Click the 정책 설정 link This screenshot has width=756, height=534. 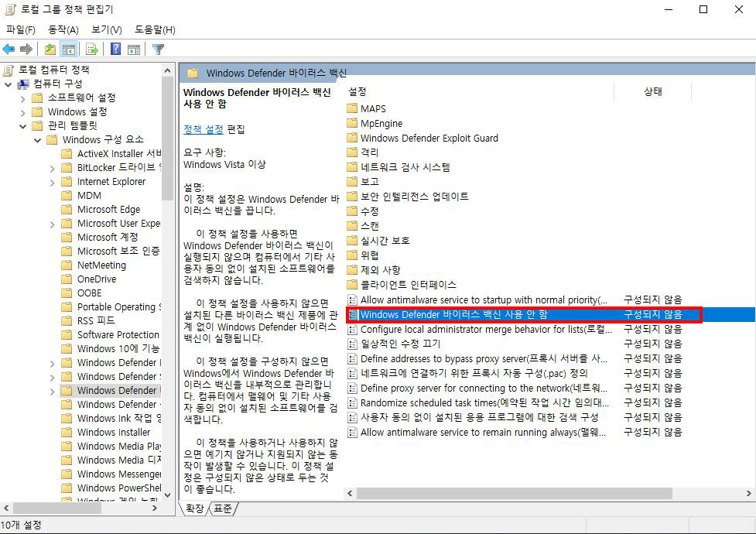(x=203, y=129)
